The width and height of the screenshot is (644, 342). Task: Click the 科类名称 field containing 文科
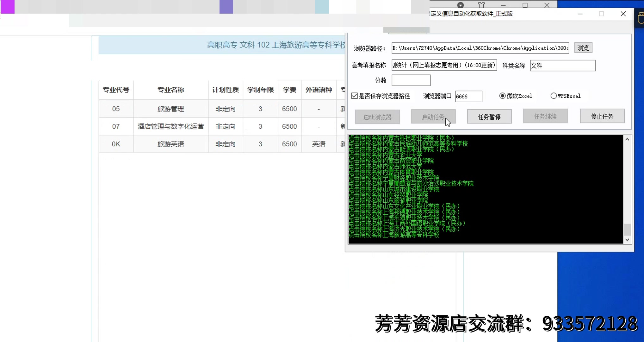[563, 65]
